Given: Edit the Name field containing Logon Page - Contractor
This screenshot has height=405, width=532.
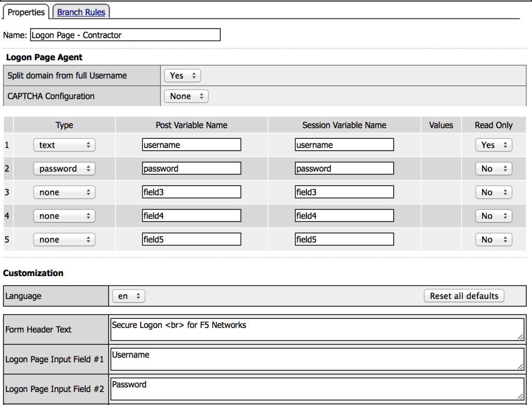Looking at the screenshot, I should [125, 35].
